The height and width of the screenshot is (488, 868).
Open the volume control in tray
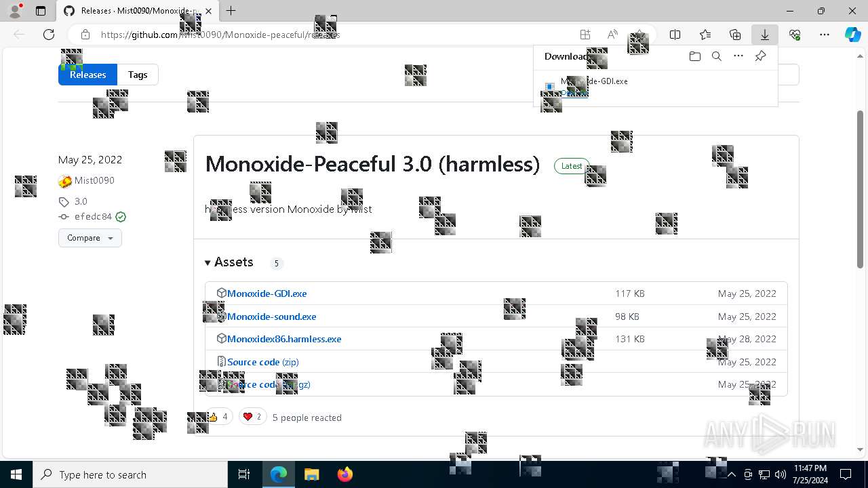coord(780,474)
